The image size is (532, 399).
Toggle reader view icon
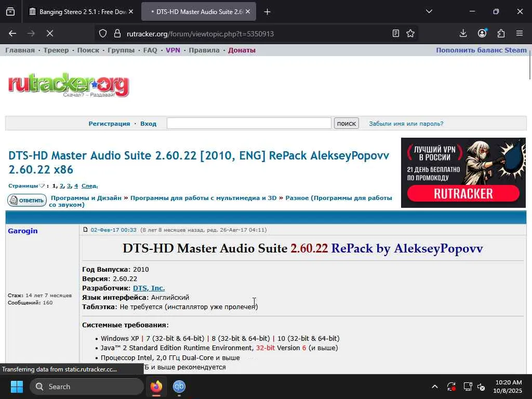click(x=395, y=33)
